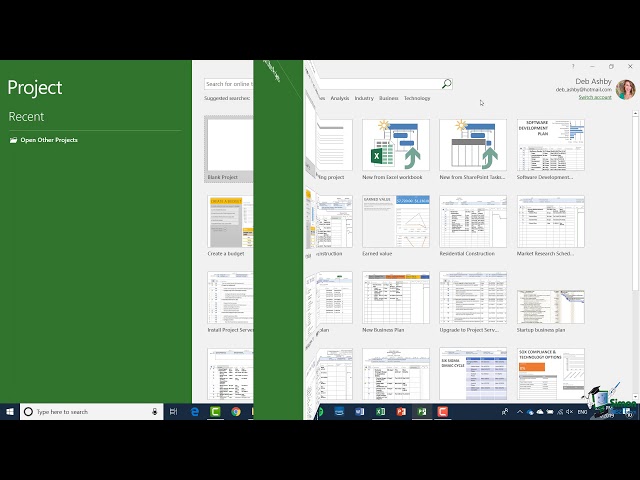Image resolution: width=640 pixels, height=480 pixels.
Task: Choose the Industry suggested search
Action: click(x=364, y=98)
